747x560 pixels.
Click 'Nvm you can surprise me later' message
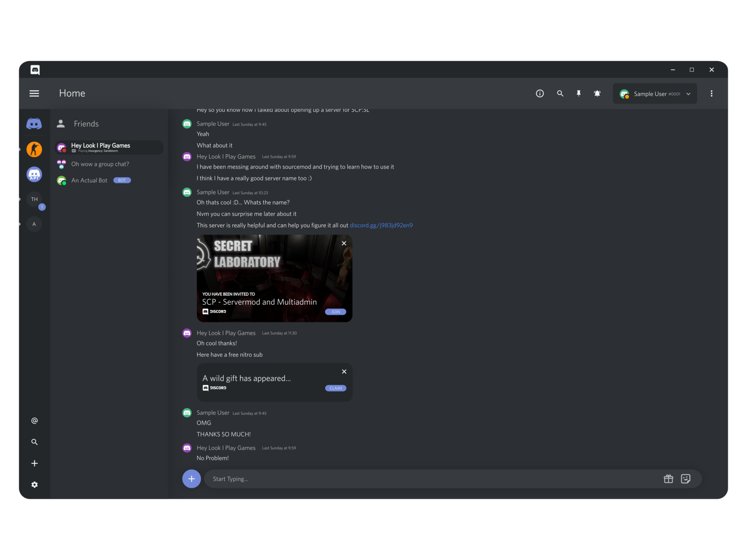pyautogui.click(x=247, y=214)
